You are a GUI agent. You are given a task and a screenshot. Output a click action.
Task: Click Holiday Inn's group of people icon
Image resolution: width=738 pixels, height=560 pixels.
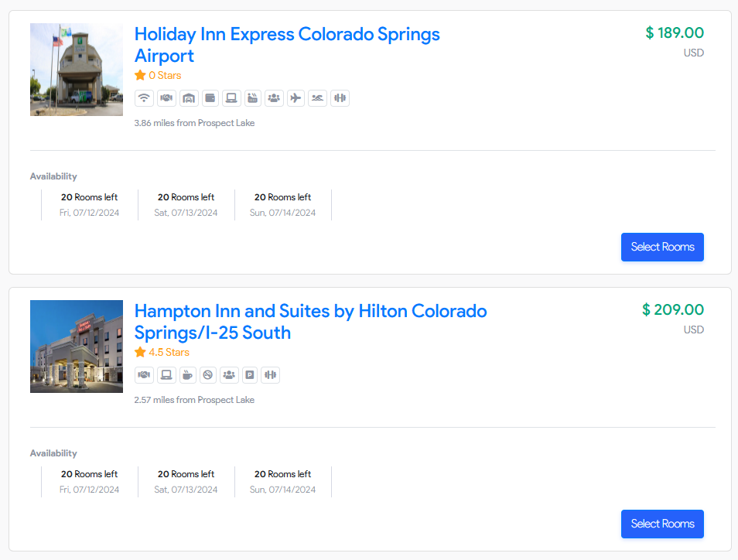[x=274, y=98]
